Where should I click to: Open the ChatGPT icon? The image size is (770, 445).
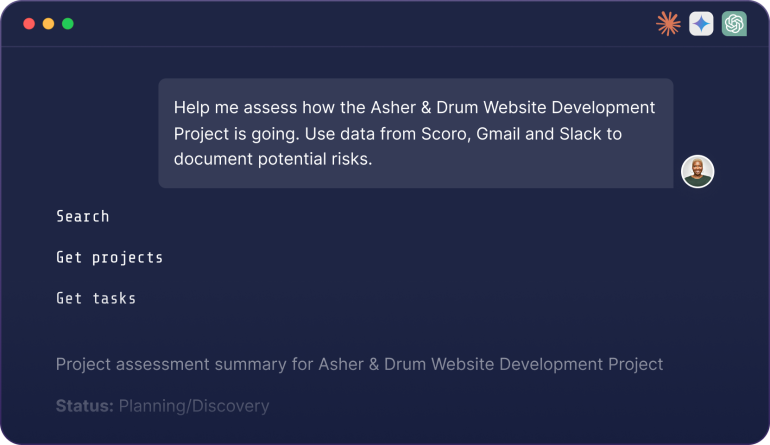click(x=734, y=24)
